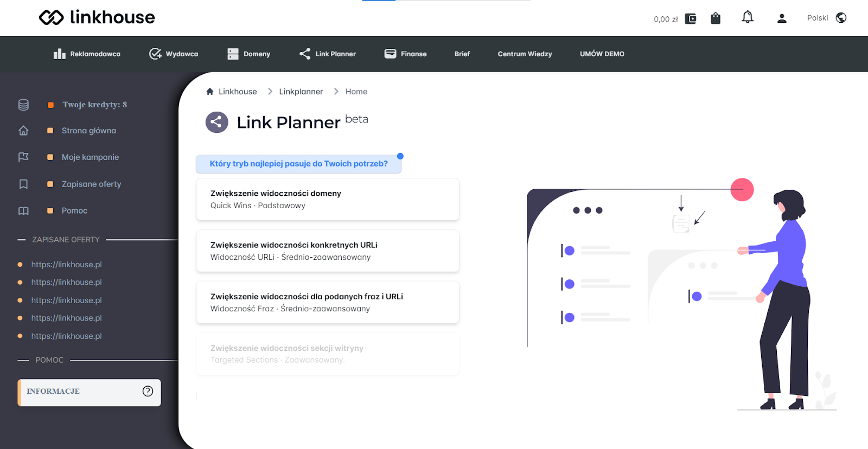Select Zwiększenie widoczności domeny mode
Viewport: 868px width, 449px height.
(328, 200)
